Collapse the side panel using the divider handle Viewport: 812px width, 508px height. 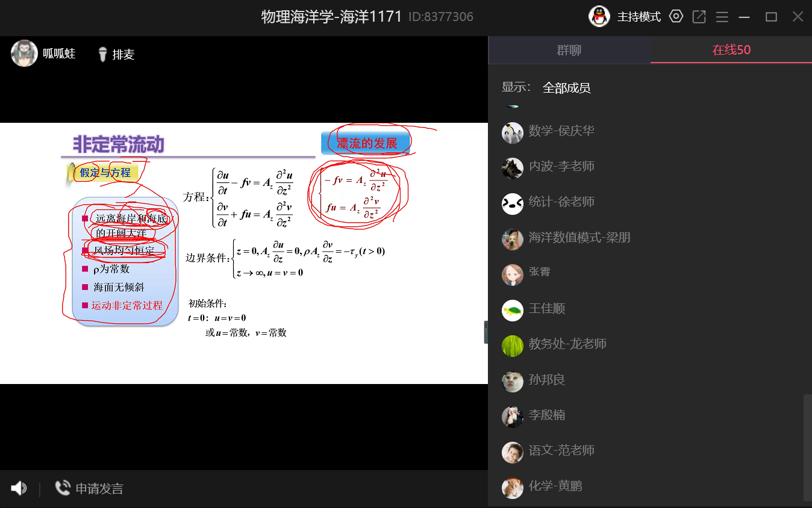click(486, 332)
